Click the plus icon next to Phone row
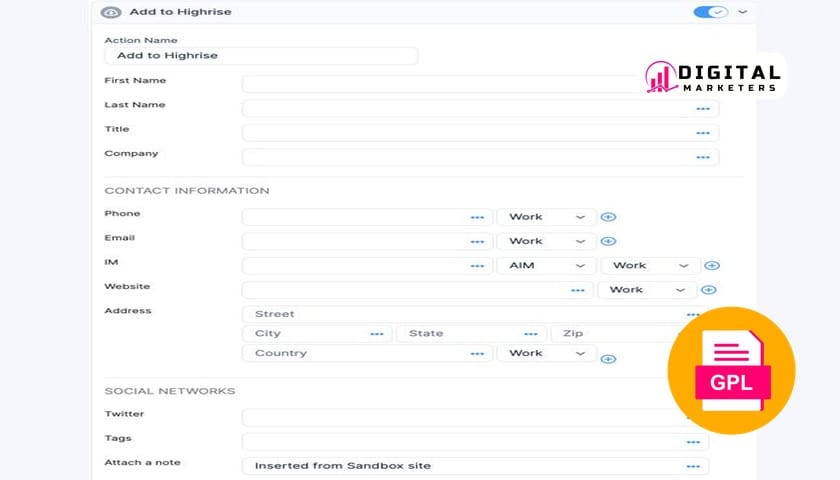Screen dimensions: 840x480 (607, 217)
